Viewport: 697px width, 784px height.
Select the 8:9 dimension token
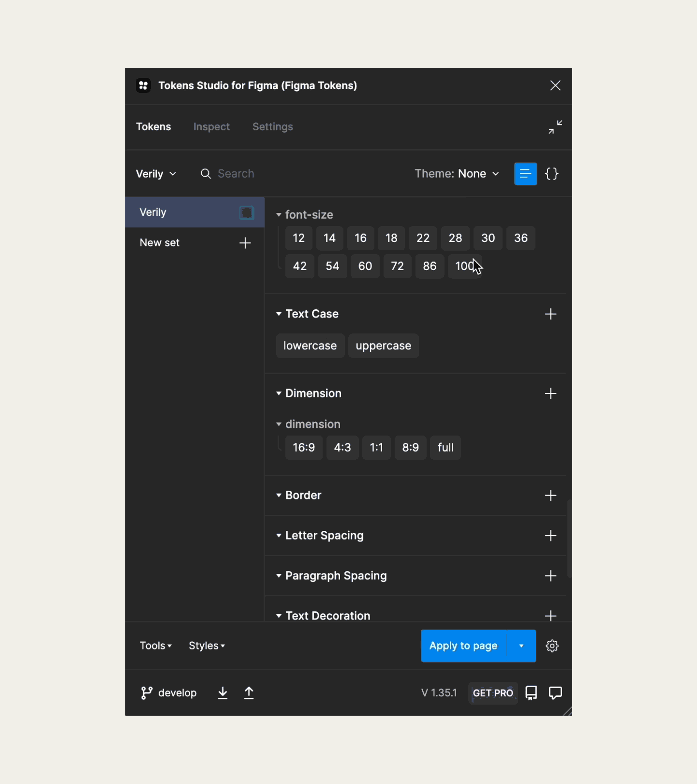pyautogui.click(x=411, y=448)
